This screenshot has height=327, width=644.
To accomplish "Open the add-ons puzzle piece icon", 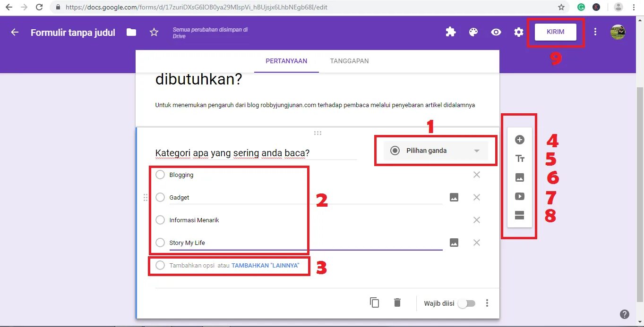I will (451, 32).
